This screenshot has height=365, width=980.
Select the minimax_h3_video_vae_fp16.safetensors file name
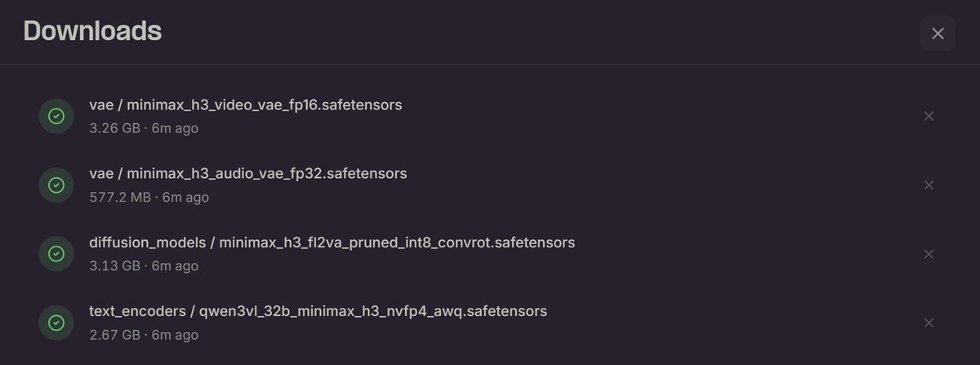[265, 105]
